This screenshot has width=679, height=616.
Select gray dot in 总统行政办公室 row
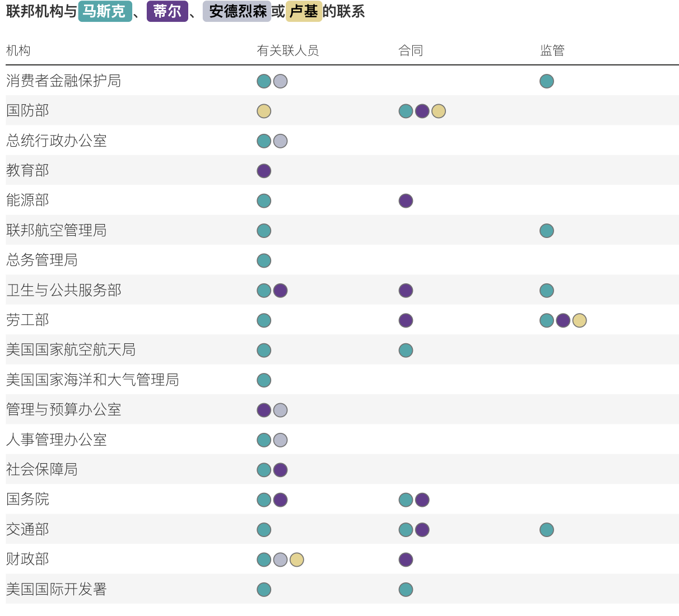point(280,141)
